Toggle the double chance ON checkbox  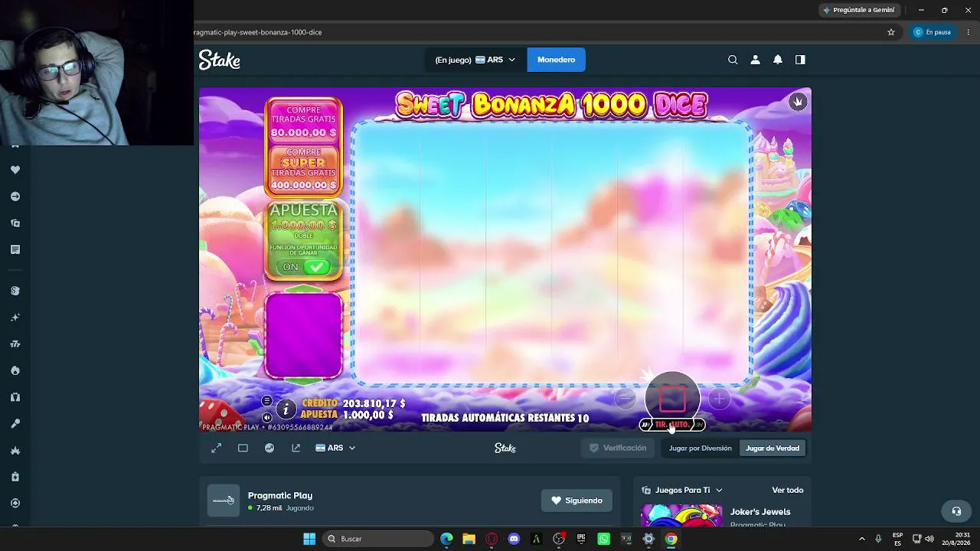pos(316,267)
